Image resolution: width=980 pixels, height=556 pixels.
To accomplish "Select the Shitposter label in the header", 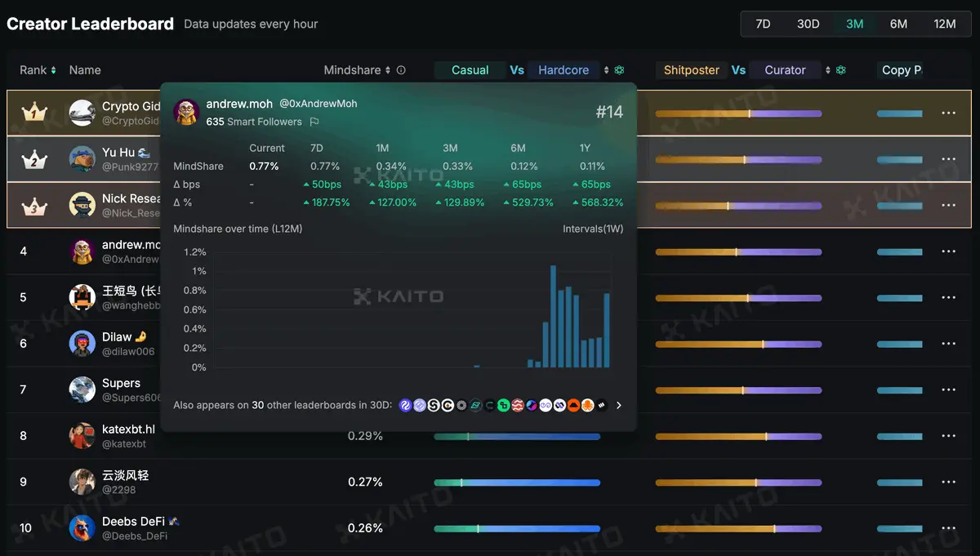I will [692, 70].
